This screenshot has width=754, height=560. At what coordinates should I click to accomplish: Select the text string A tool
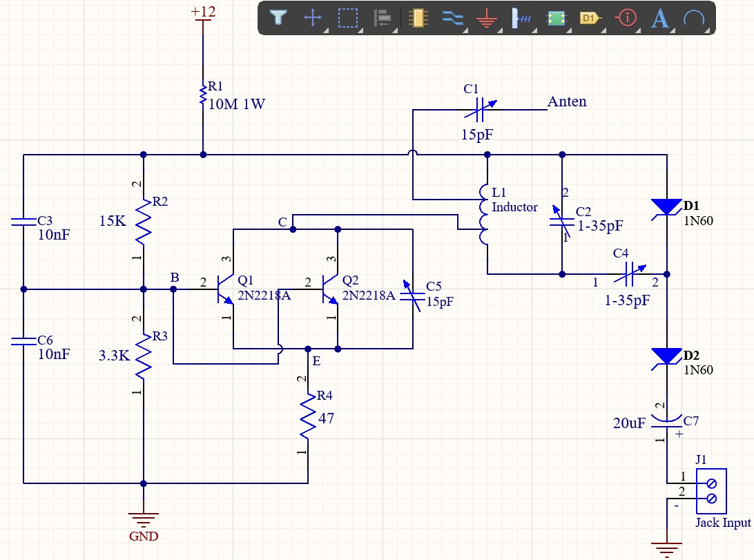pyautogui.click(x=660, y=19)
